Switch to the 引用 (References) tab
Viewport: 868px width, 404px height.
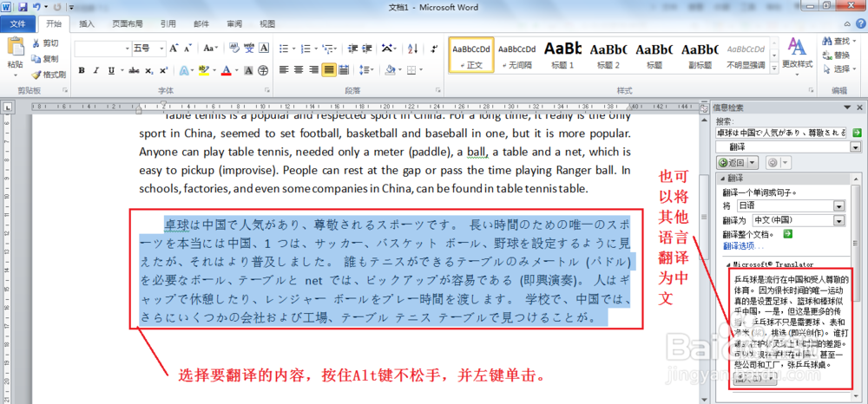168,23
